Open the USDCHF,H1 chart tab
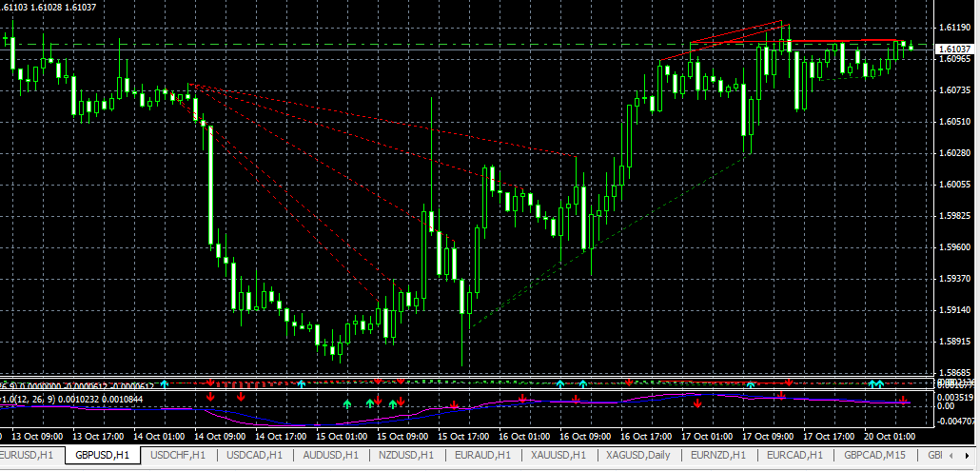Screen dimensions: 980x471 tap(179, 455)
